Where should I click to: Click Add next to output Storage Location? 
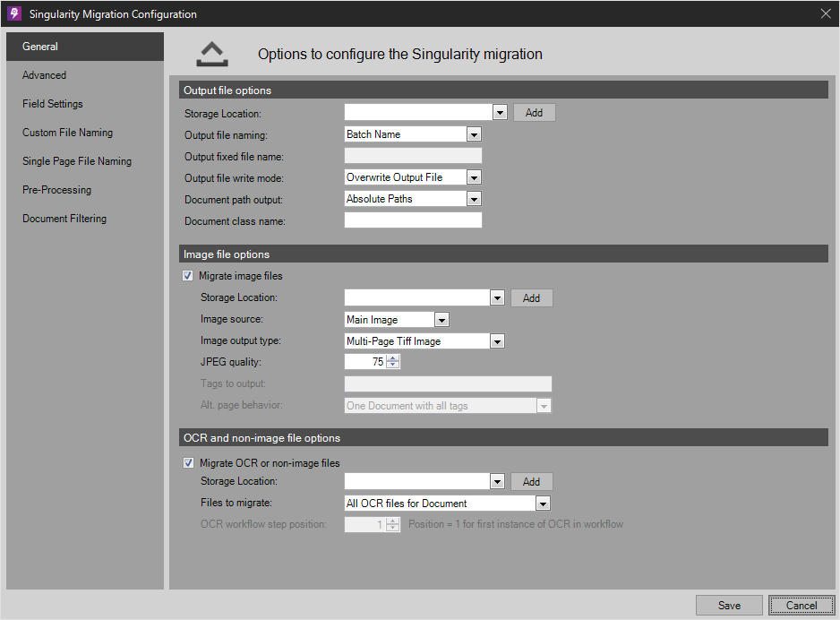tap(534, 113)
